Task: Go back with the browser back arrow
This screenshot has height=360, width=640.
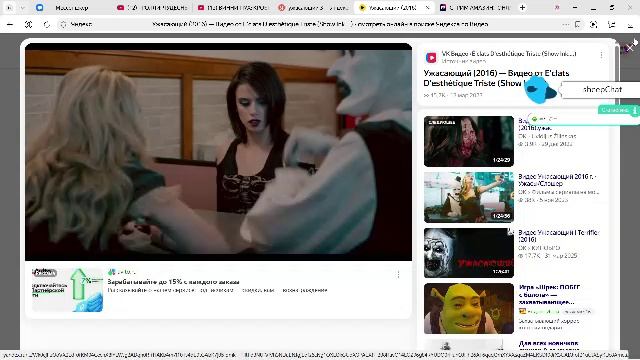Action: [x=10, y=24]
